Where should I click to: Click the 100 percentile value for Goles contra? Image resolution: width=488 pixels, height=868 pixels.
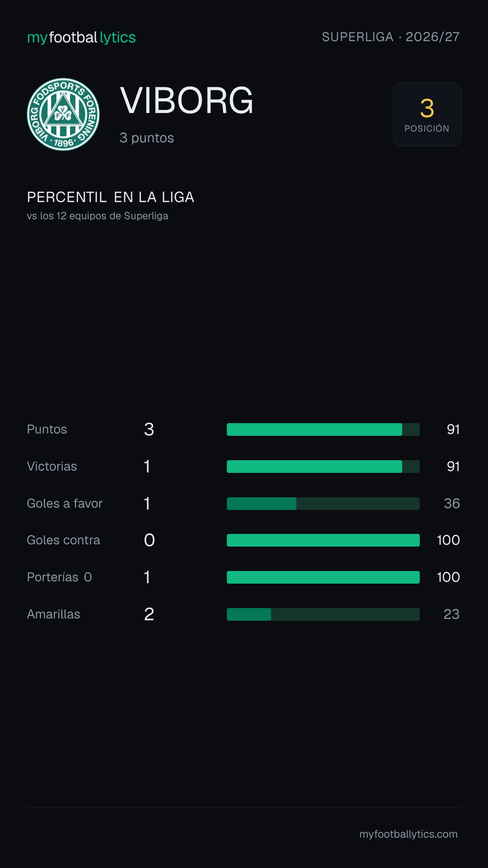coord(448,540)
